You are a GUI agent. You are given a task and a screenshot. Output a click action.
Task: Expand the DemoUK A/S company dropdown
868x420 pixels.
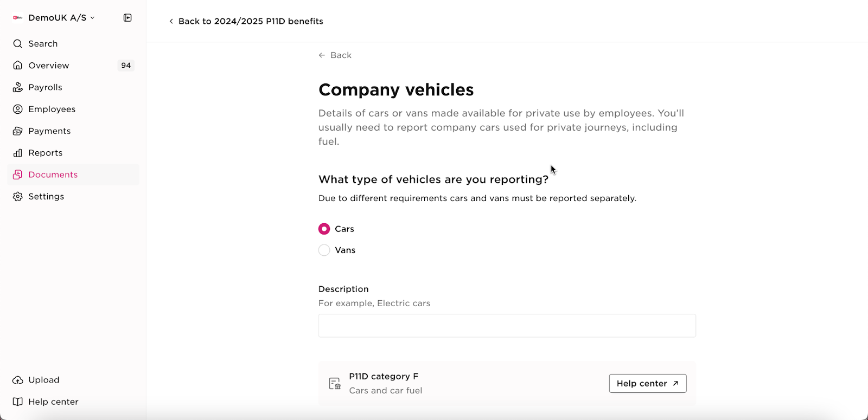click(54, 18)
